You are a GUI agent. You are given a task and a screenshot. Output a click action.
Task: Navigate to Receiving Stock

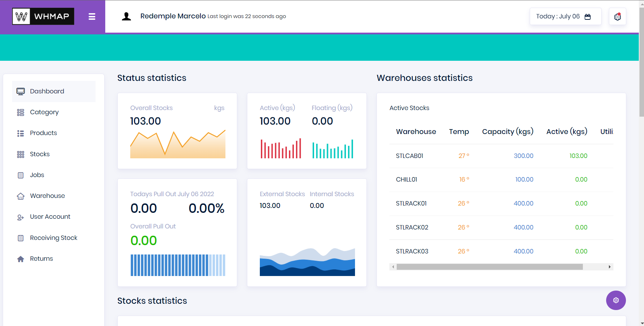click(53, 238)
